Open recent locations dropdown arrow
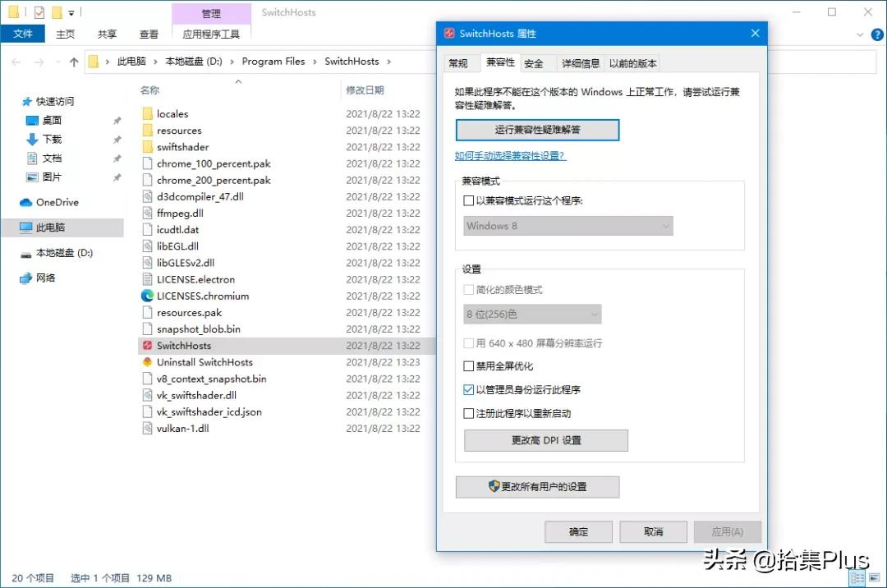 pos(57,62)
